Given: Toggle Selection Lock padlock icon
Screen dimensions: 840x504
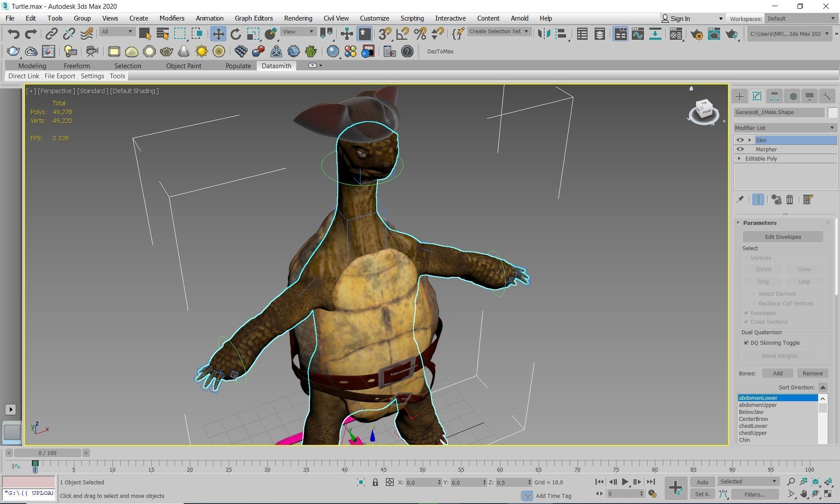Looking at the screenshot, I should pos(375,482).
